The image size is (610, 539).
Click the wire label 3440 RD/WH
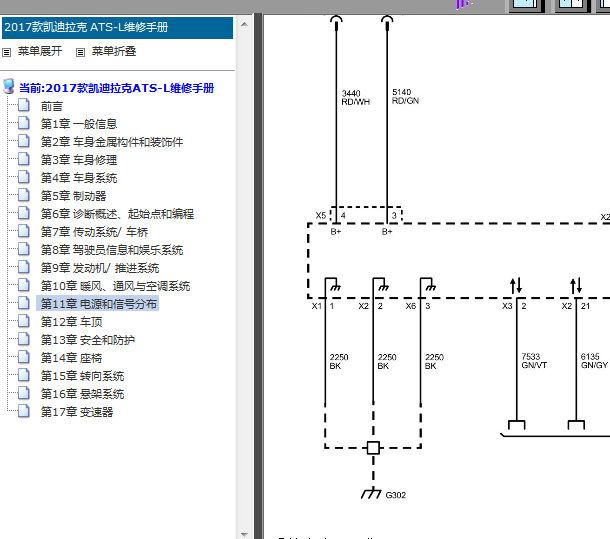356,98
